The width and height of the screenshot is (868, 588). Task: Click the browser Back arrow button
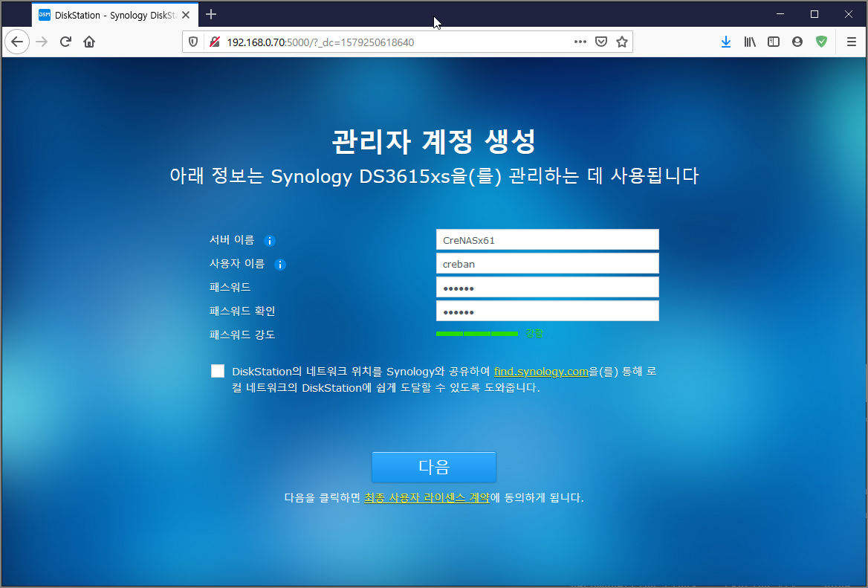pos(17,42)
